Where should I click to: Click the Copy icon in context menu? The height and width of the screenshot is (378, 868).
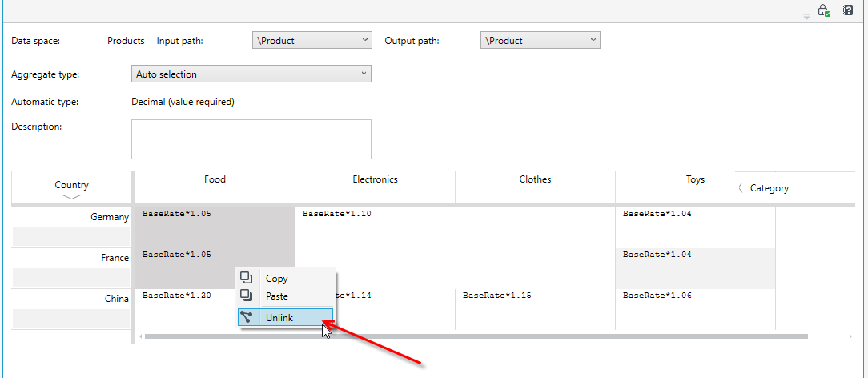tap(247, 278)
